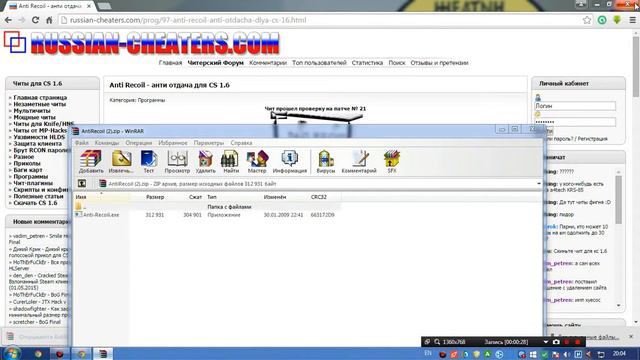Click the WinRAR Информация (Info) icon
This screenshot has width=640, height=360.
(x=289, y=162)
